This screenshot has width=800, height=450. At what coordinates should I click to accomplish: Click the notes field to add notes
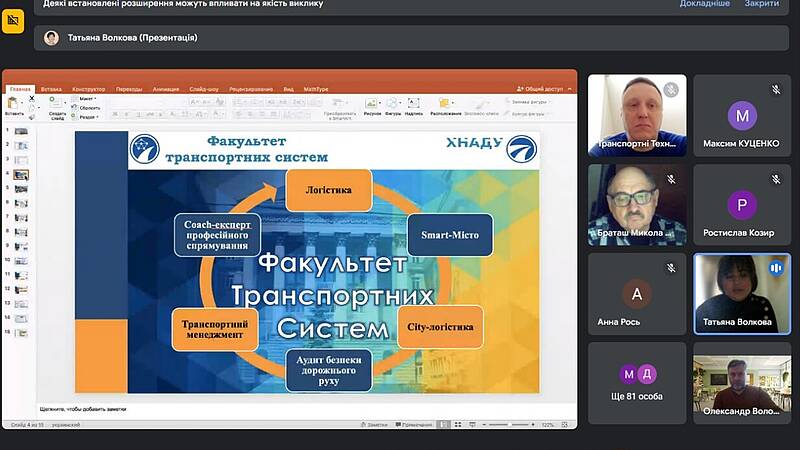click(x=306, y=409)
